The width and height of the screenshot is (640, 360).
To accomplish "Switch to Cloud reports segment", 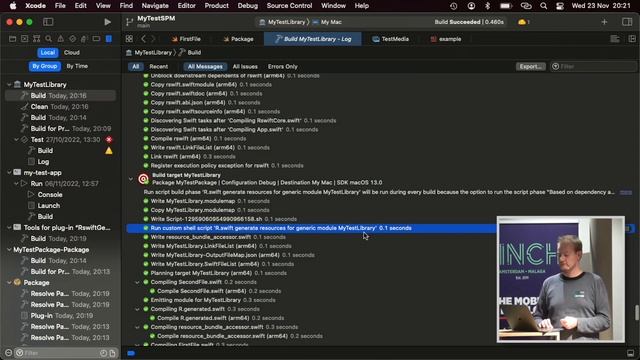I will click(x=72, y=53).
